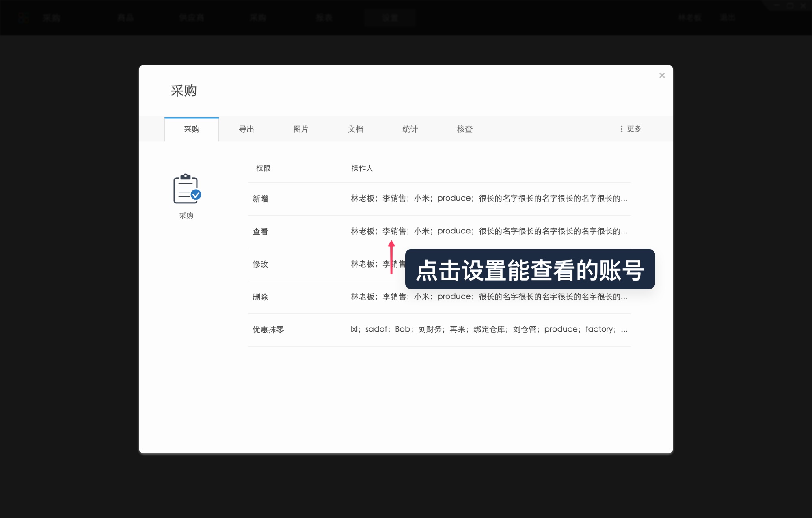The height and width of the screenshot is (518, 812).
Task: Click 退出 to log out
Action: 727,18
